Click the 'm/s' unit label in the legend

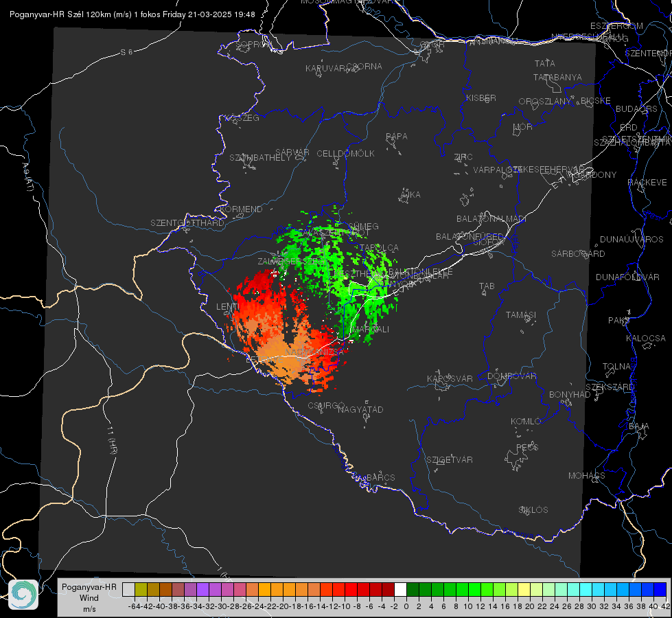pos(89,609)
